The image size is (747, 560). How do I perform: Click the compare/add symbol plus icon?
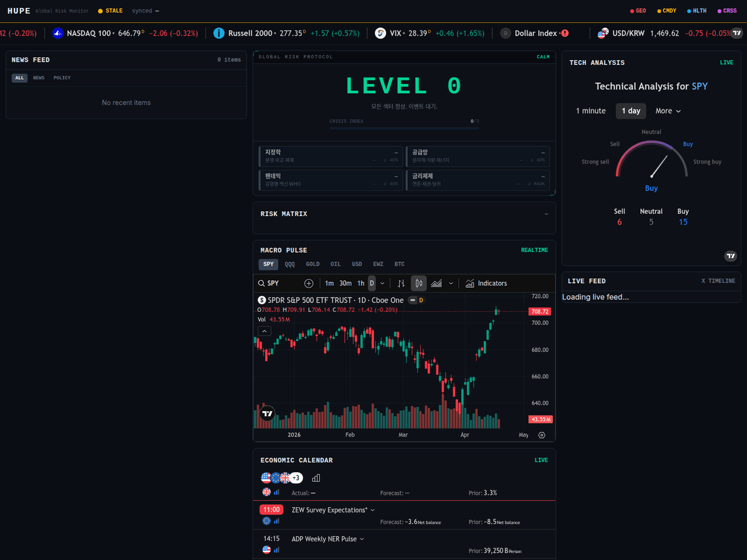point(309,283)
